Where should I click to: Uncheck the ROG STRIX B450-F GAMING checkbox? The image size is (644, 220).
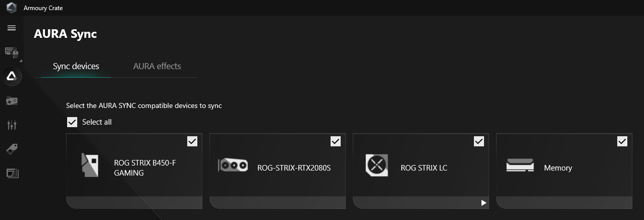[192, 141]
